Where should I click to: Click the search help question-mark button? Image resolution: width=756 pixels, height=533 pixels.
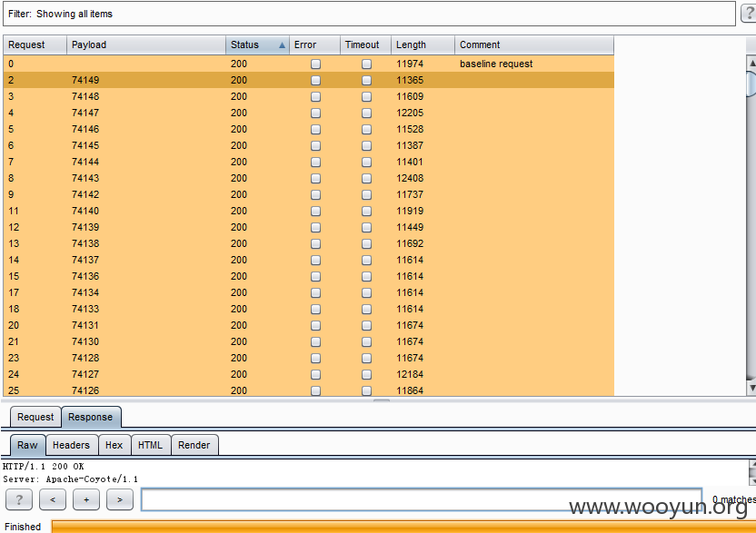[19, 499]
